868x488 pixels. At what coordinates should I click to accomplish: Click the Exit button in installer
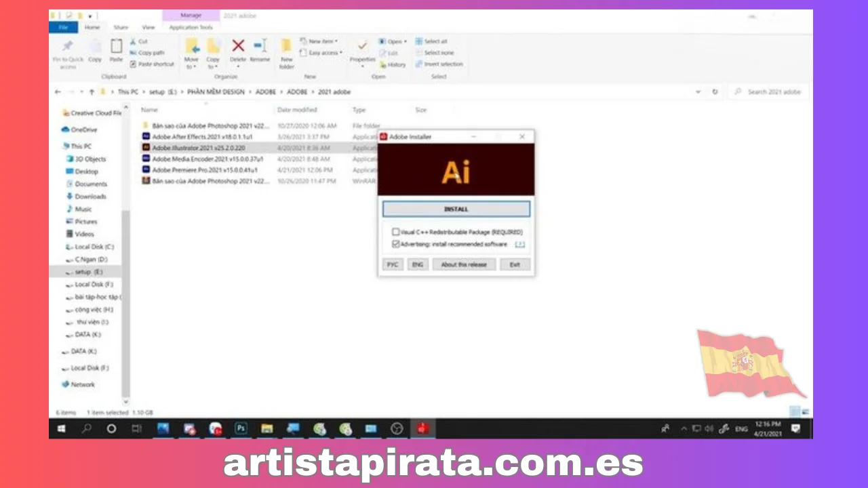(515, 264)
